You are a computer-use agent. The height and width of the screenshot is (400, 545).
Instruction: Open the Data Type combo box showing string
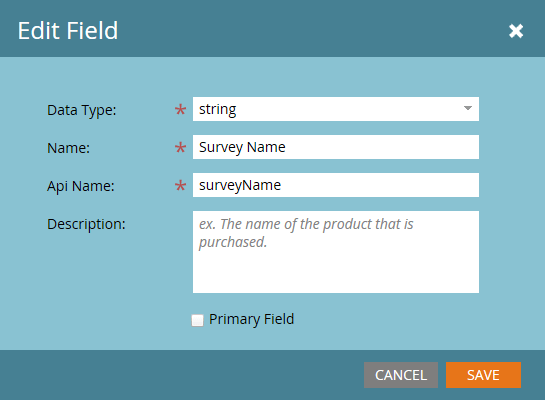click(x=336, y=109)
